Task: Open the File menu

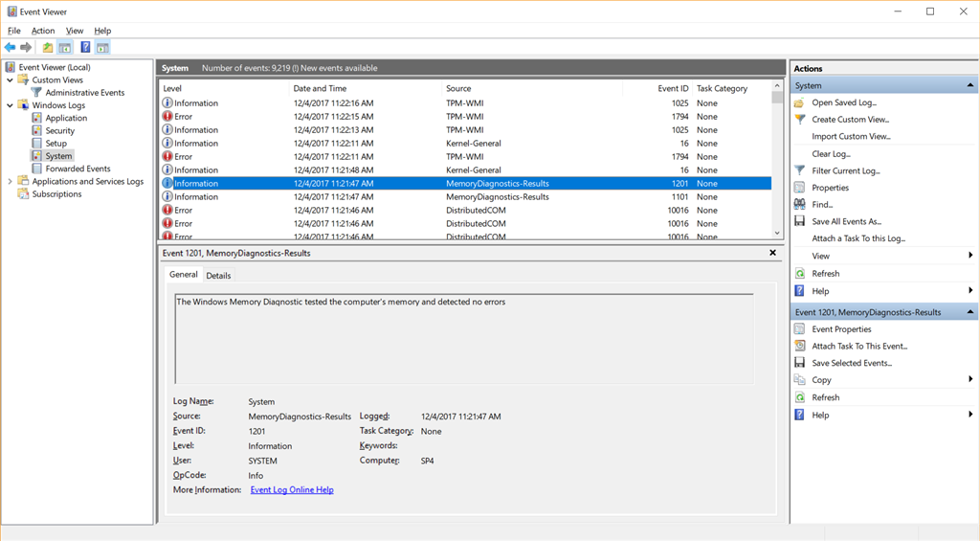Action: point(13,31)
